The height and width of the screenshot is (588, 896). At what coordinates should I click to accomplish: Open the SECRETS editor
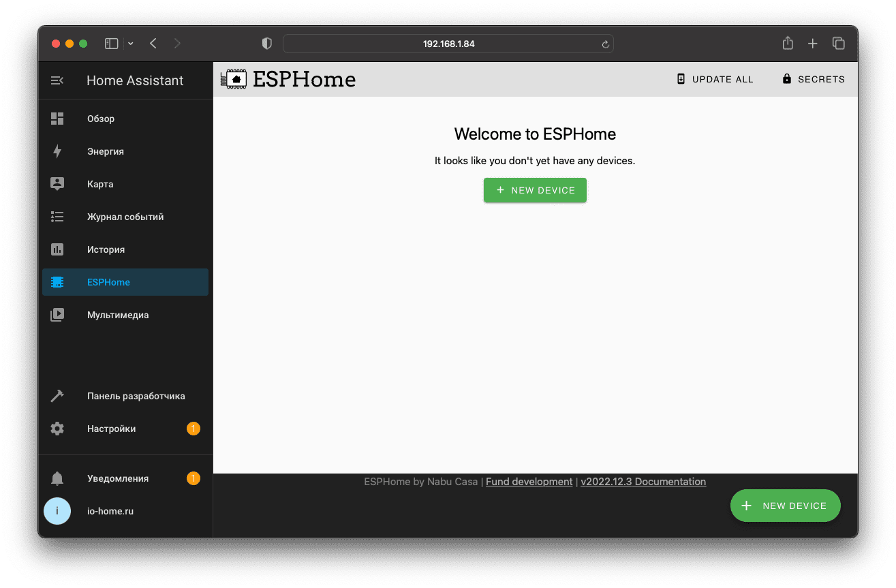pos(814,79)
